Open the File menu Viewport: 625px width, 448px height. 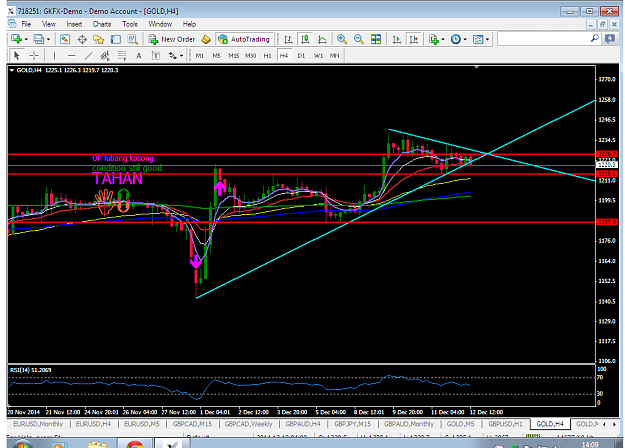coord(26,24)
